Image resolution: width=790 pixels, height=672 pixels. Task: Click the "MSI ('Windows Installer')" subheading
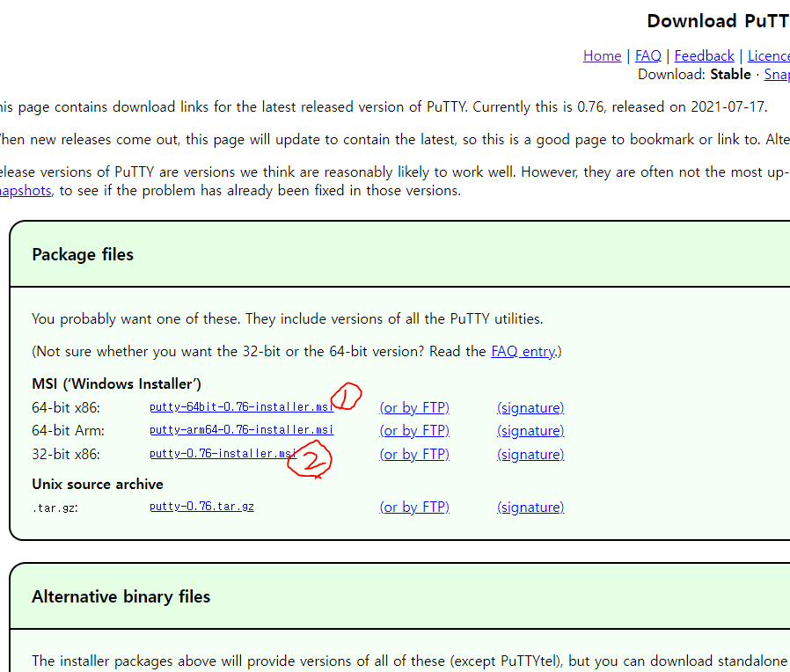click(x=116, y=383)
